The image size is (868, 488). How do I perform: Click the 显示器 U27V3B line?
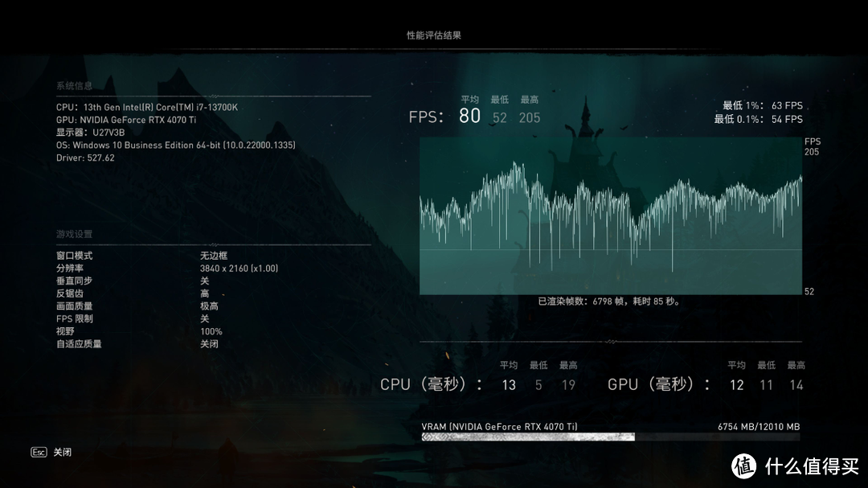(90, 133)
